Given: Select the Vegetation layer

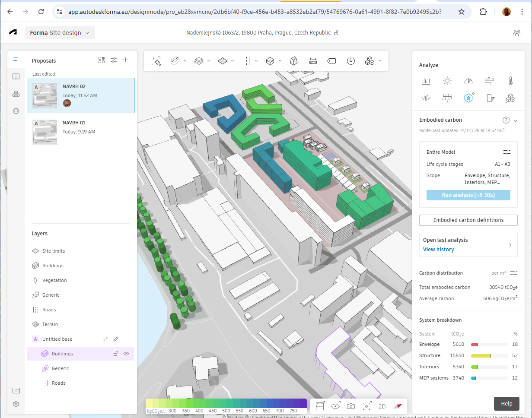Looking at the screenshot, I should pyautogui.click(x=54, y=280).
